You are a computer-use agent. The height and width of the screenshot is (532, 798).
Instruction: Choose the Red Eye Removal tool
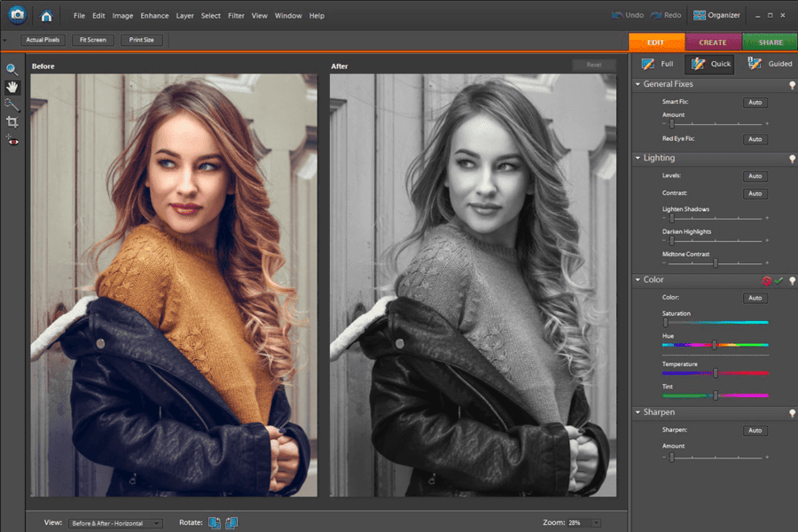click(12, 139)
